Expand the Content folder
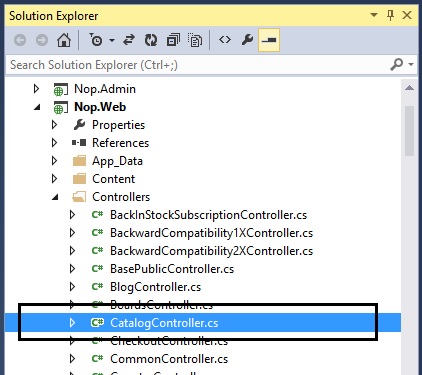 (54, 179)
